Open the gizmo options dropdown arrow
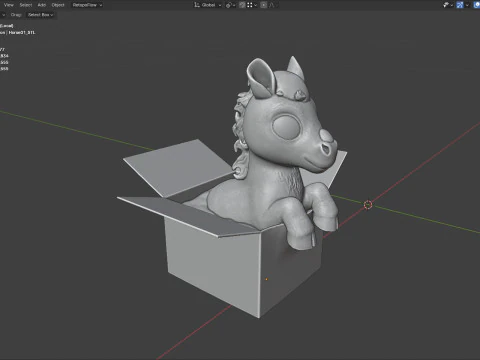 tap(467, 5)
